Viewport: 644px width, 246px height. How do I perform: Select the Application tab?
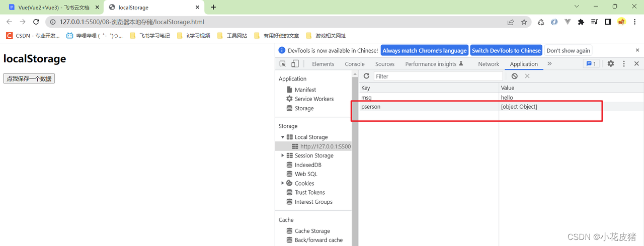point(524,64)
